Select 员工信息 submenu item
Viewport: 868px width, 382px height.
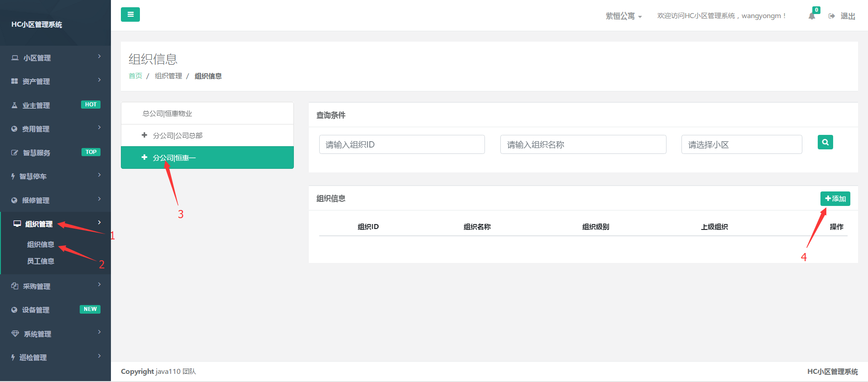[x=41, y=261]
